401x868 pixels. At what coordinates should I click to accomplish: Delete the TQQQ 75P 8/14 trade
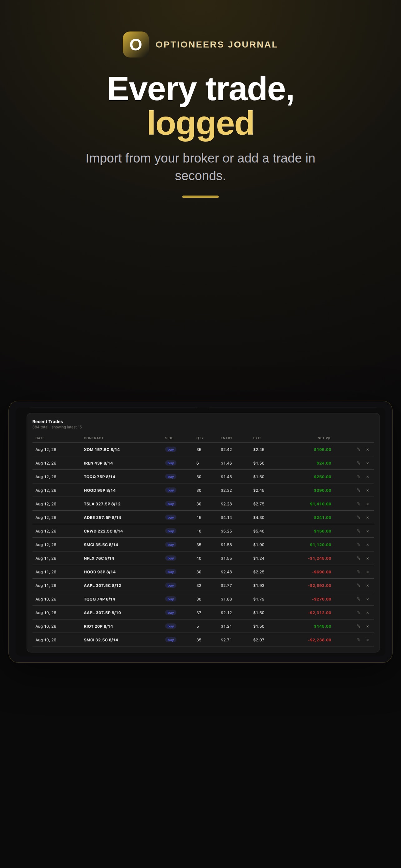click(x=368, y=477)
